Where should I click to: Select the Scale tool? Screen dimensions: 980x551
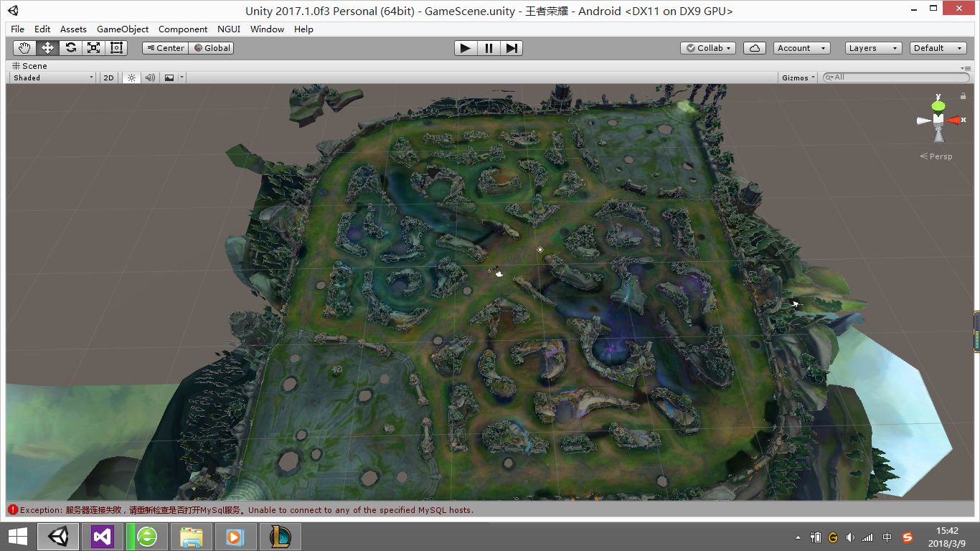coord(93,48)
